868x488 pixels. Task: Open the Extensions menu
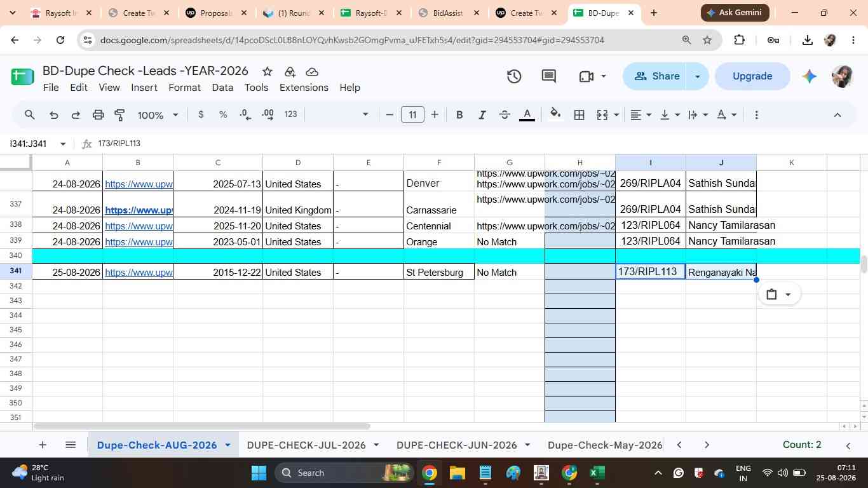[x=304, y=88]
